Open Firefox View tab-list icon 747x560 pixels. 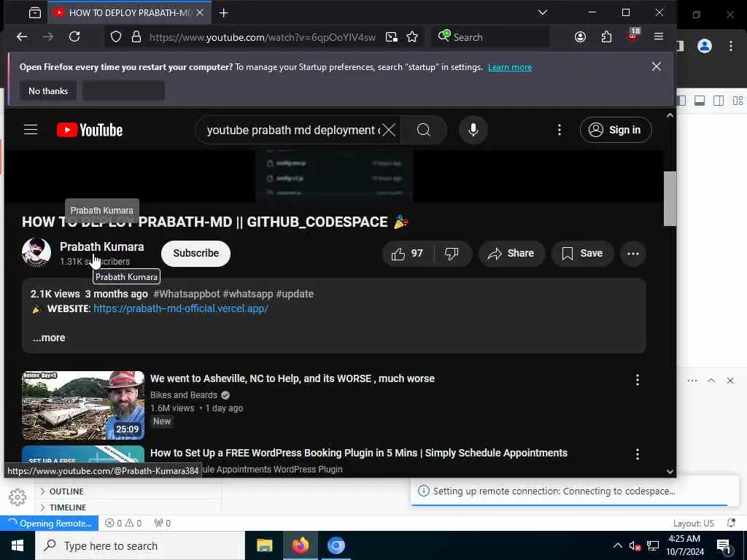coord(35,13)
